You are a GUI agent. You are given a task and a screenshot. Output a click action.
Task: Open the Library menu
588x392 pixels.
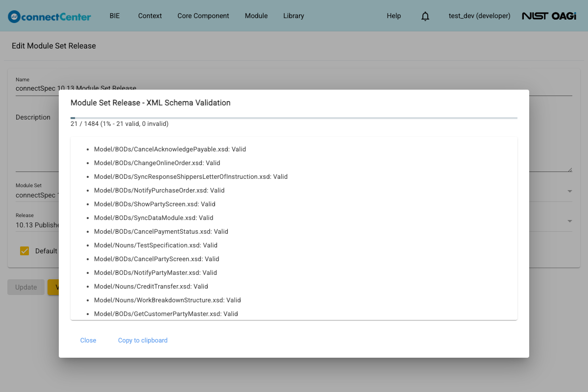[294, 16]
